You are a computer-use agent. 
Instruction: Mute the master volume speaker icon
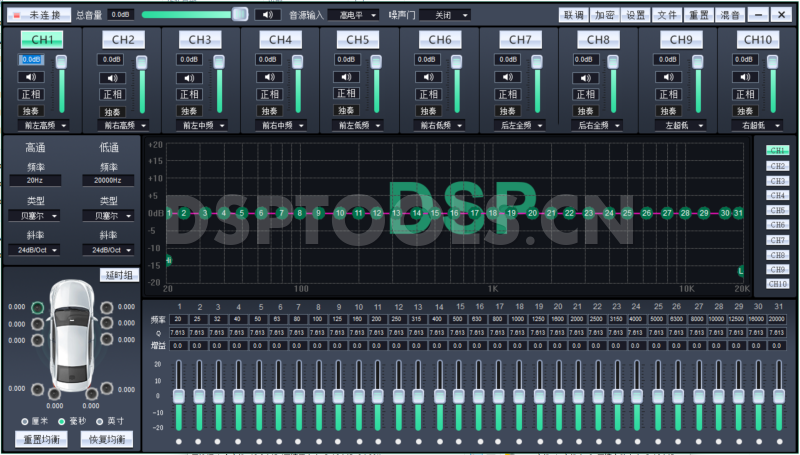pyautogui.click(x=266, y=15)
